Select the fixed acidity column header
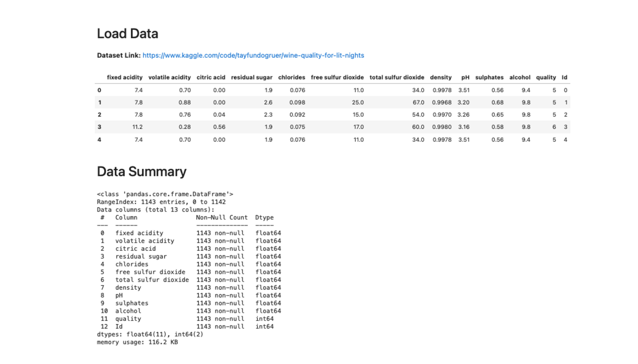This screenshot has height=364, width=638. pos(124,77)
